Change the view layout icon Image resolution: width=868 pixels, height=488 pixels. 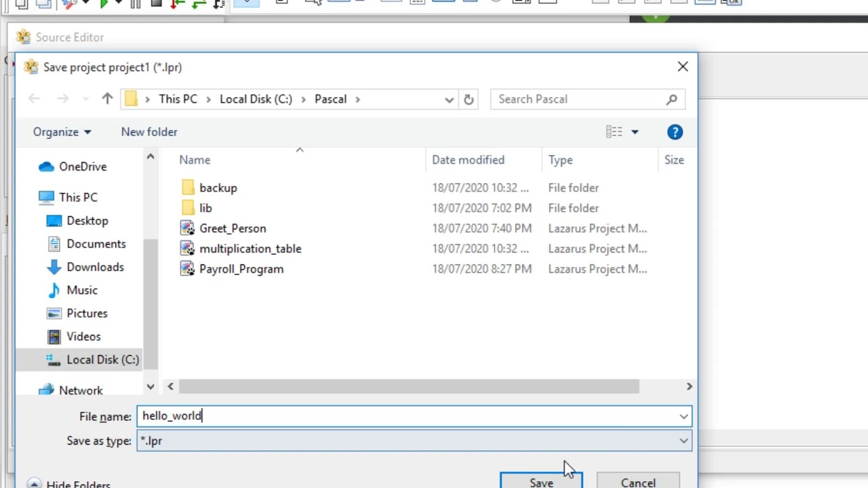tap(614, 132)
